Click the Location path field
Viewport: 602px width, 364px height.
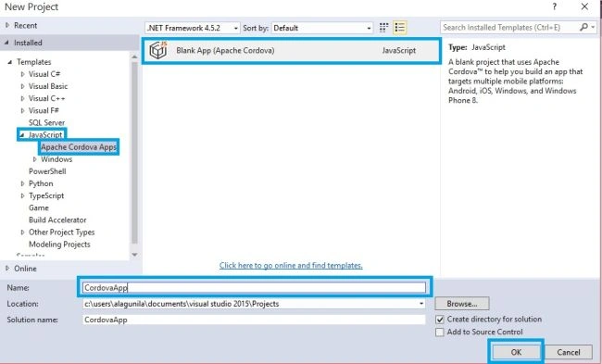pyautogui.click(x=250, y=304)
